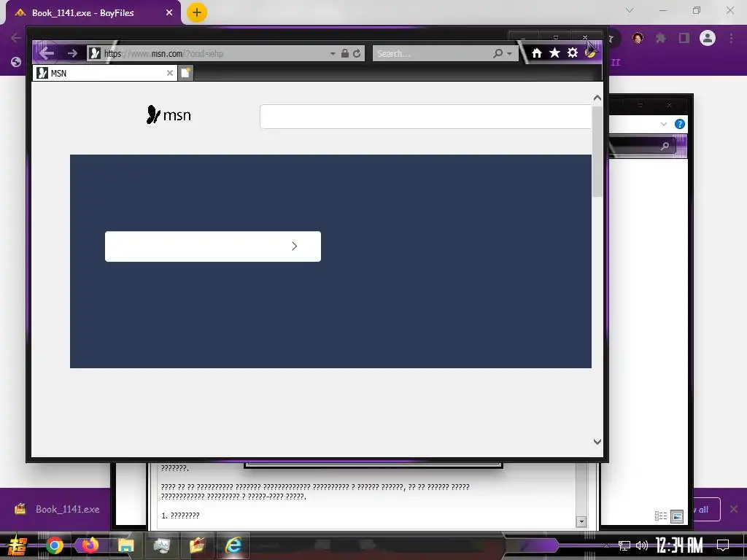Open File Explorer from the taskbar
The height and width of the screenshot is (560, 747).
[x=126, y=545]
